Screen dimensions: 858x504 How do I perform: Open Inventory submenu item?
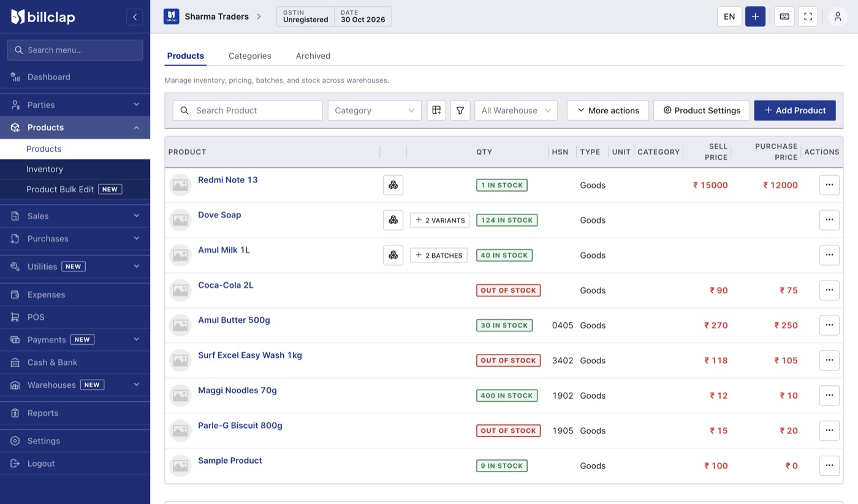point(75,169)
